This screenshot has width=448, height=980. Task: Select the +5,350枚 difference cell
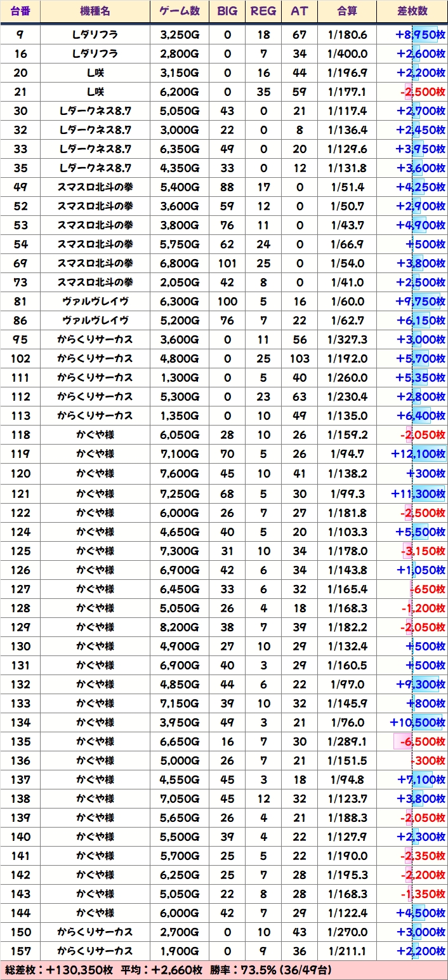coord(412,377)
